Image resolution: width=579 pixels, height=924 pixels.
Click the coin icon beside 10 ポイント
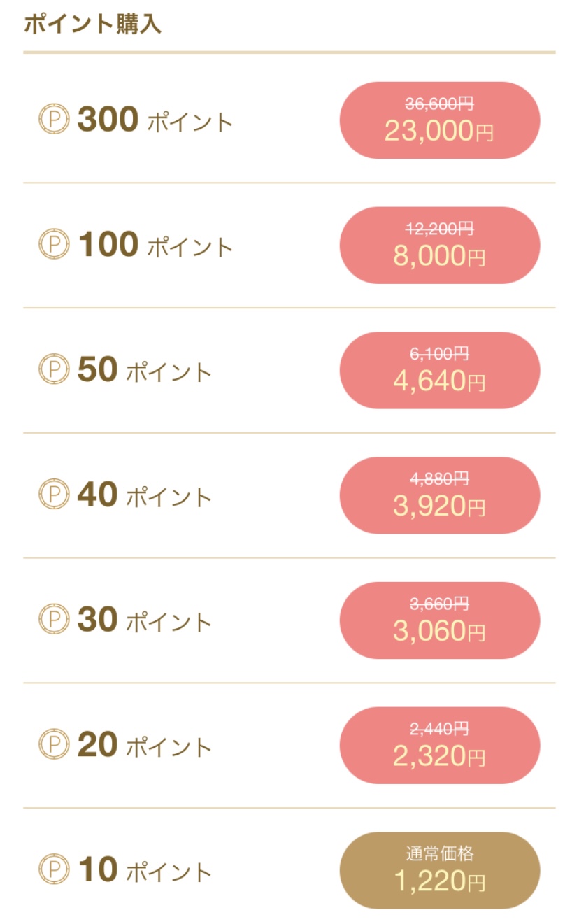(x=54, y=870)
